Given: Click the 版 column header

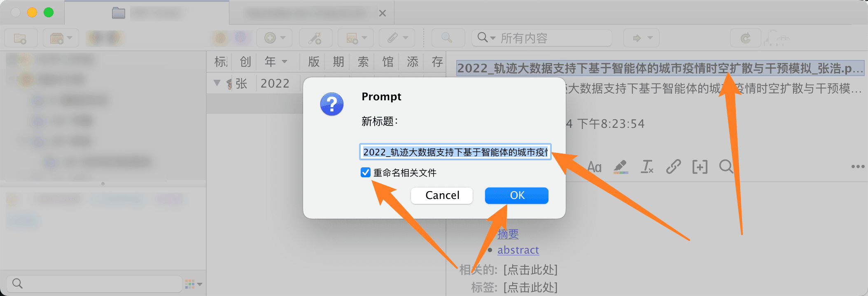Looking at the screenshot, I should point(313,62).
